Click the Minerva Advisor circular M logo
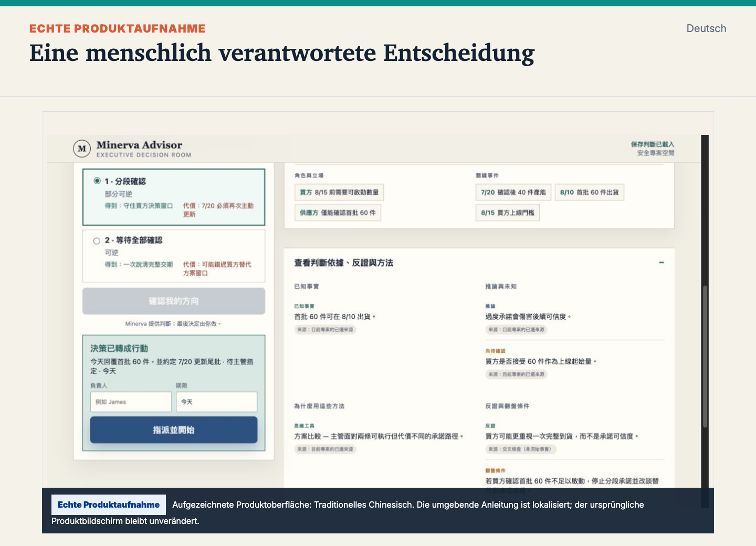Image resolution: width=756 pixels, height=546 pixels. click(82, 149)
